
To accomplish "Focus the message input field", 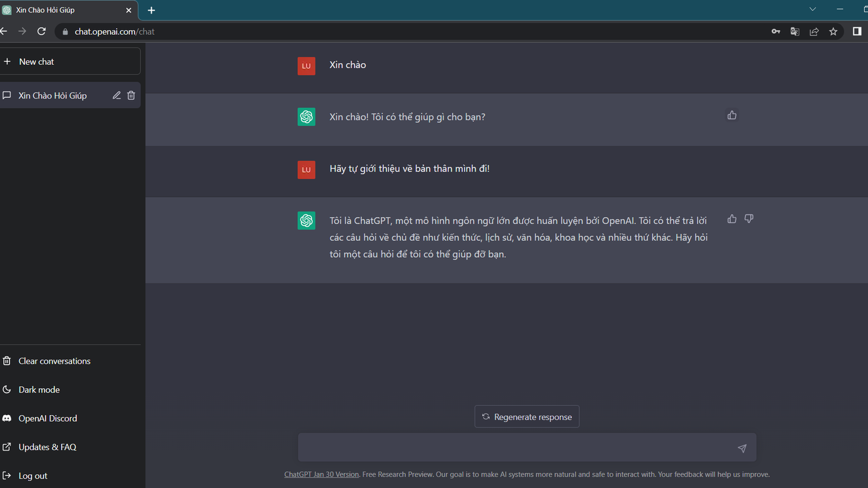I will pos(515,447).
